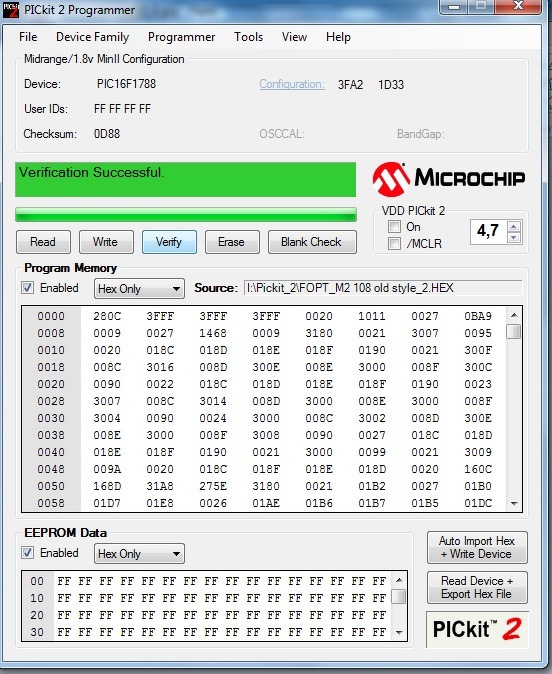Image resolution: width=552 pixels, height=674 pixels.
Task: Click the User IDs value FF FF FF FF
Action: tap(122, 109)
